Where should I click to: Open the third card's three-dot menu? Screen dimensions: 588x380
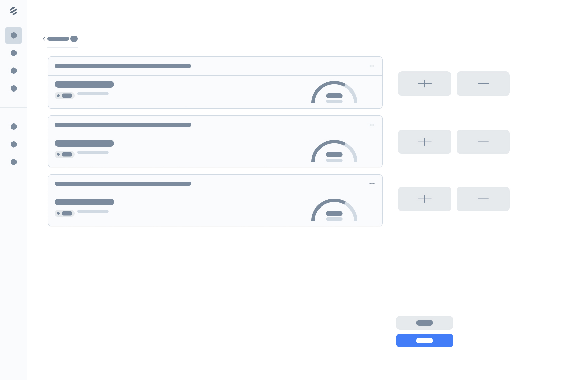coord(372,184)
